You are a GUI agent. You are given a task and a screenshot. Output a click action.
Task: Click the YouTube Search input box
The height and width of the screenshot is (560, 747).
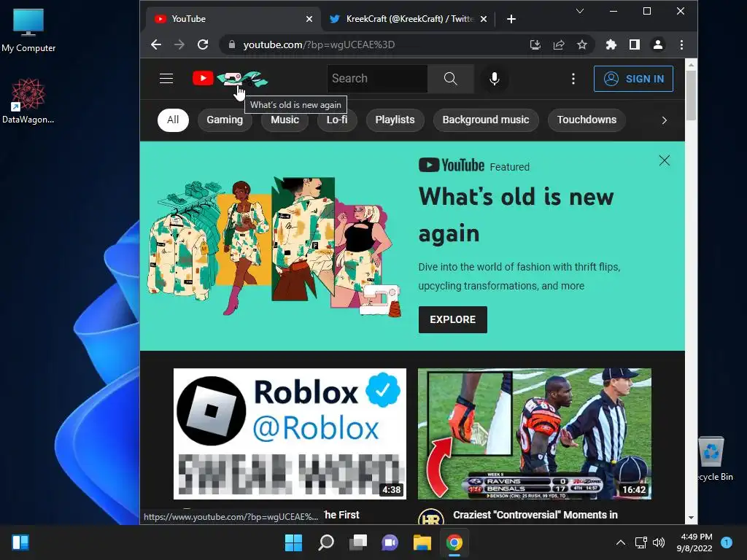[x=377, y=79]
